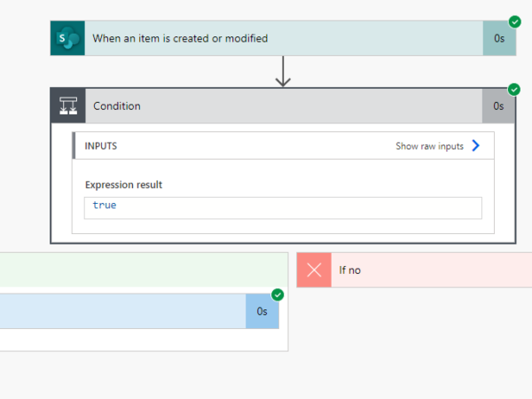This screenshot has width=532, height=399.
Task: Click the SharePoint trigger icon
Action: pyautogui.click(x=67, y=38)
